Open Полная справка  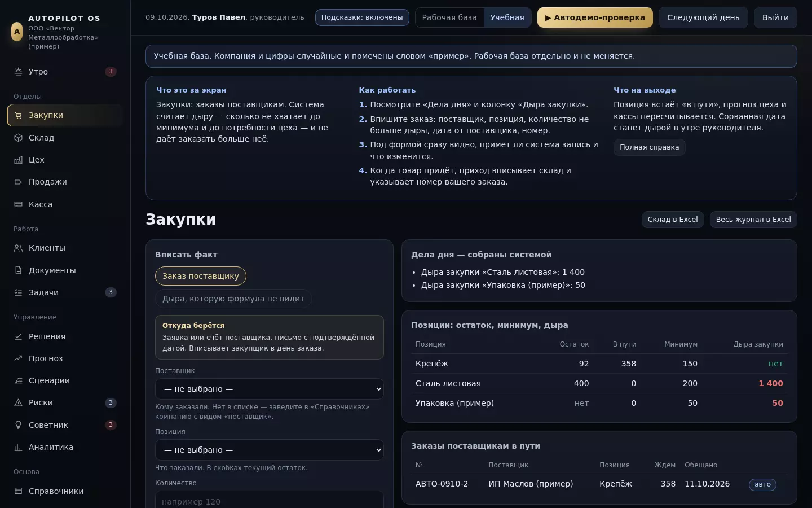[x=650, y=147]
